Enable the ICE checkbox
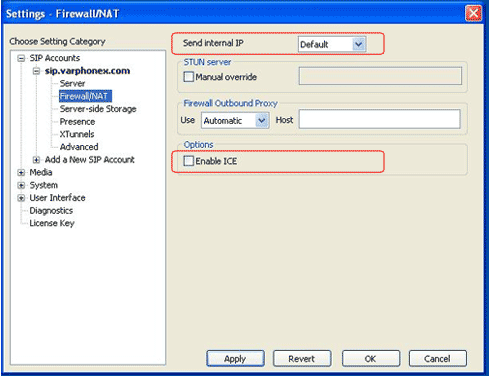This screenshot has width=489, height=376. 189,161
